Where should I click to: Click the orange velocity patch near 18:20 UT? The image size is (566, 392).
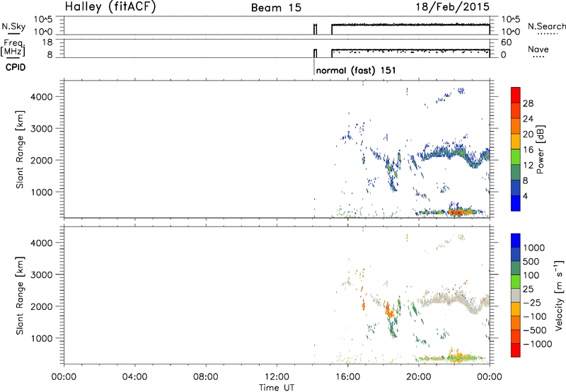click(389, 310)
